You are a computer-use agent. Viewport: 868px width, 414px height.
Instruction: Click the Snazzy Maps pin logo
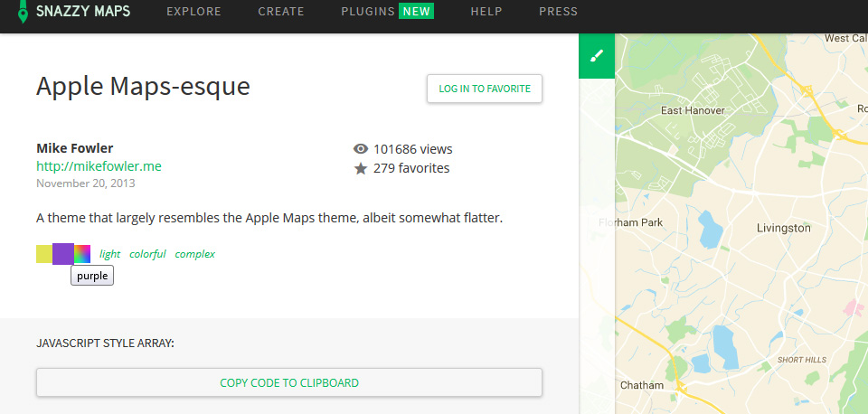tap(22, 12)
